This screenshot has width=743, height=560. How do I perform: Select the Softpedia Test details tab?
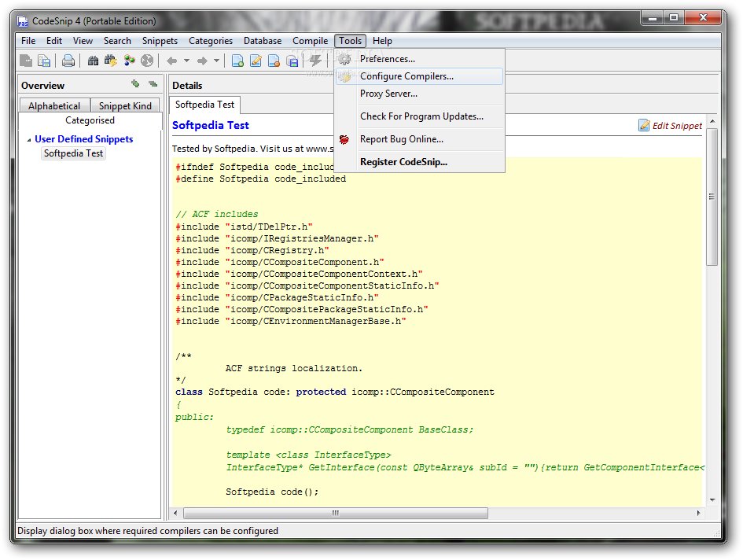point(204,105)
